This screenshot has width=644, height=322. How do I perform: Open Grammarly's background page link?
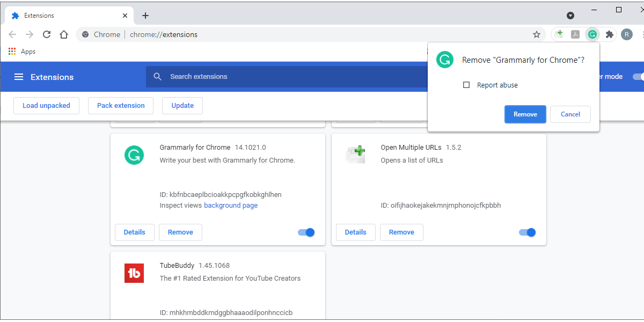pyautogui.click(x=231, y=206)
